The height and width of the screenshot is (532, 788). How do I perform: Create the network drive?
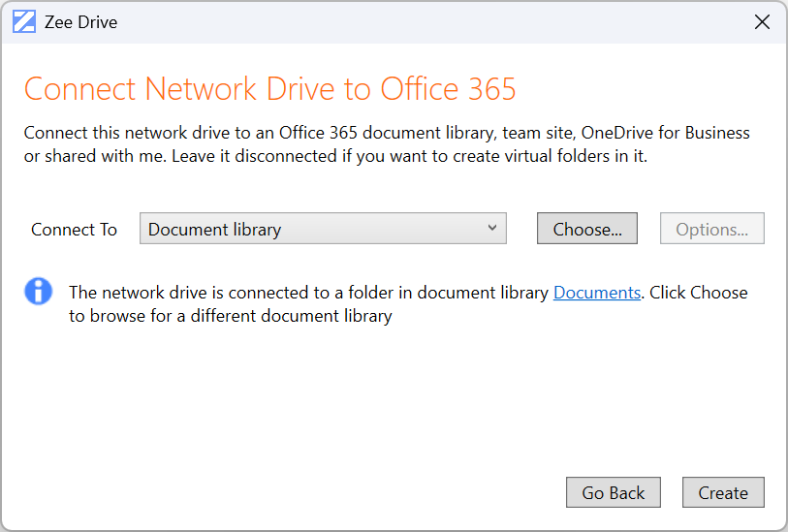[723, 492]
